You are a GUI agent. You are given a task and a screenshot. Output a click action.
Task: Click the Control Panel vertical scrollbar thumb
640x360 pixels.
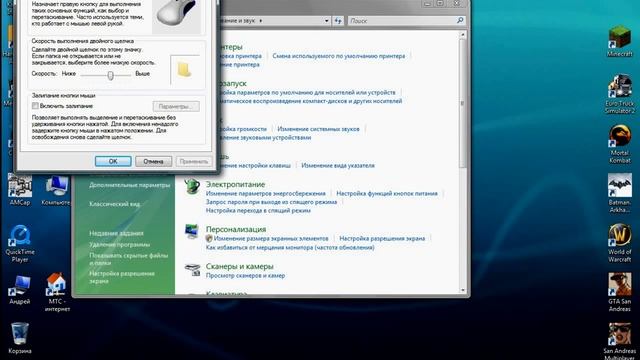463,103
